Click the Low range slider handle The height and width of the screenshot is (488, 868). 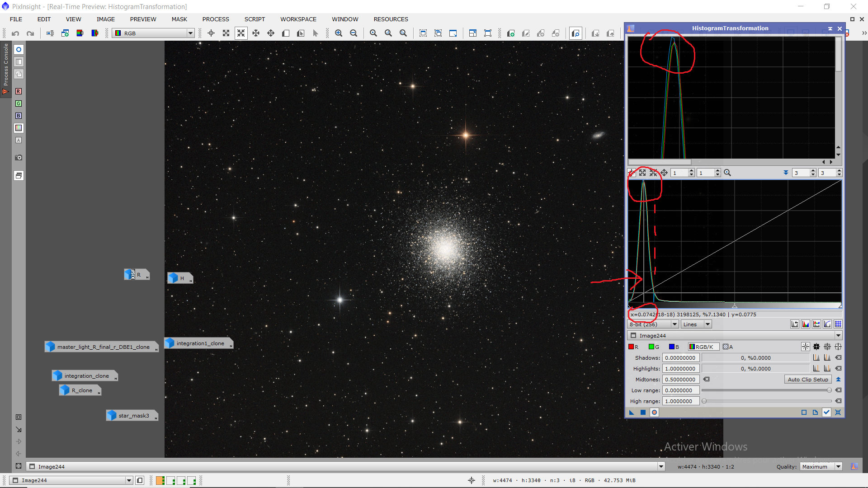pyautogui.click(x=829, y=390)
